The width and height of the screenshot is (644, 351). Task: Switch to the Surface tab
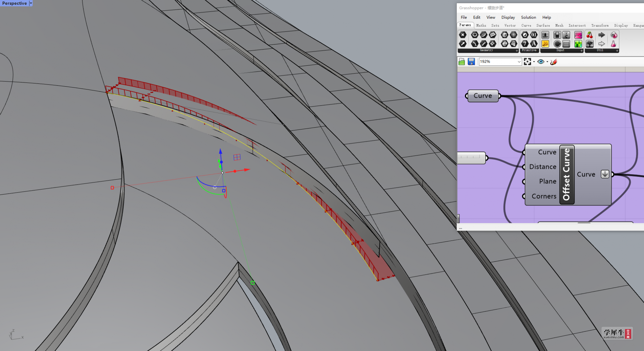tap(543, 25)
